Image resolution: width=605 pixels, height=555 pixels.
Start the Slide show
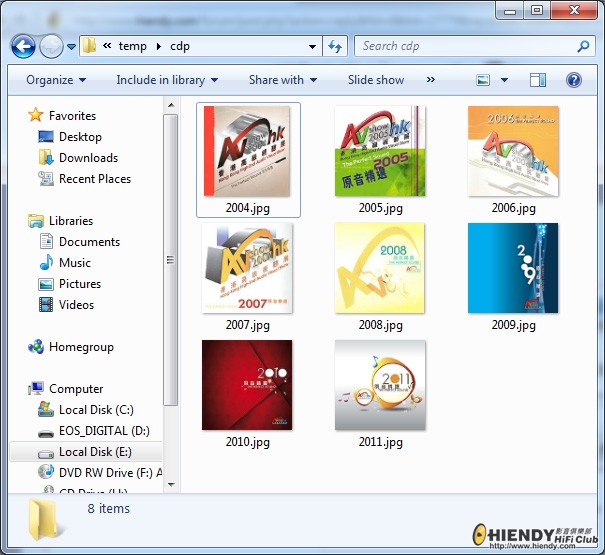click(376, 80)
